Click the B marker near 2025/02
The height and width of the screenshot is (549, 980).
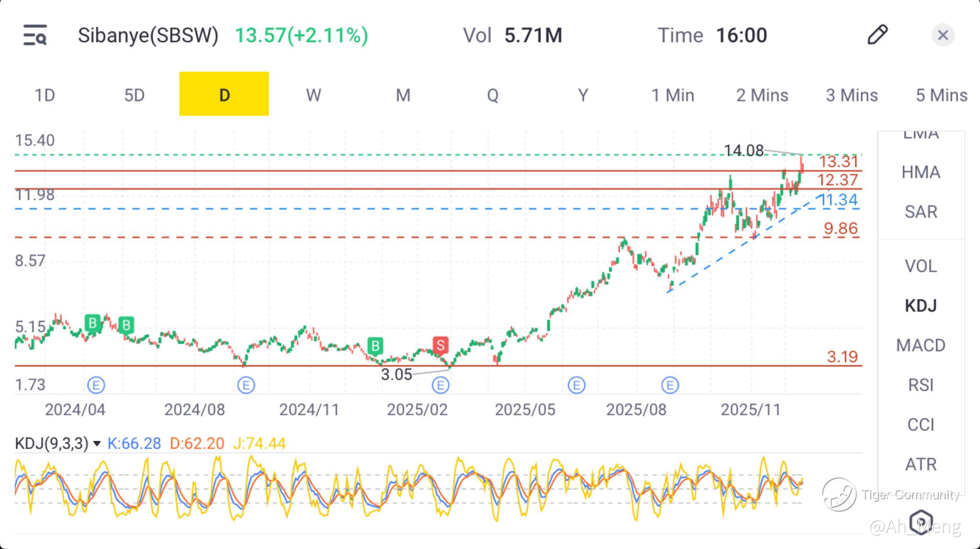375,345
